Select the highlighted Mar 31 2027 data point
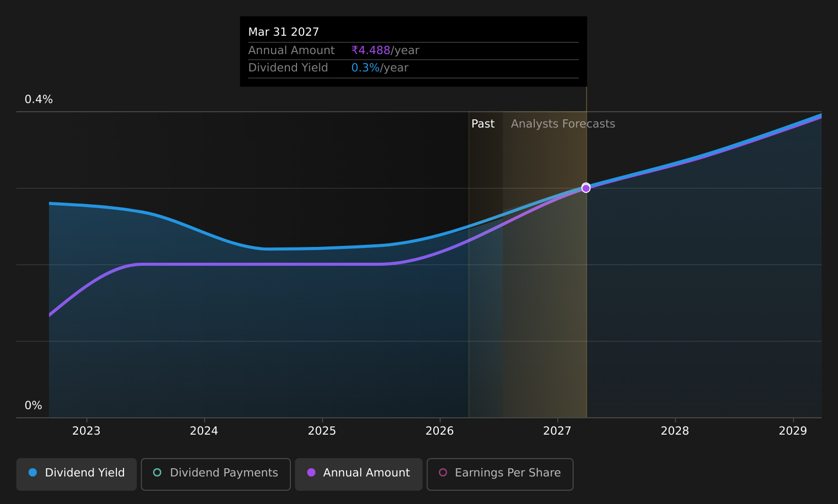 point(586,188)
